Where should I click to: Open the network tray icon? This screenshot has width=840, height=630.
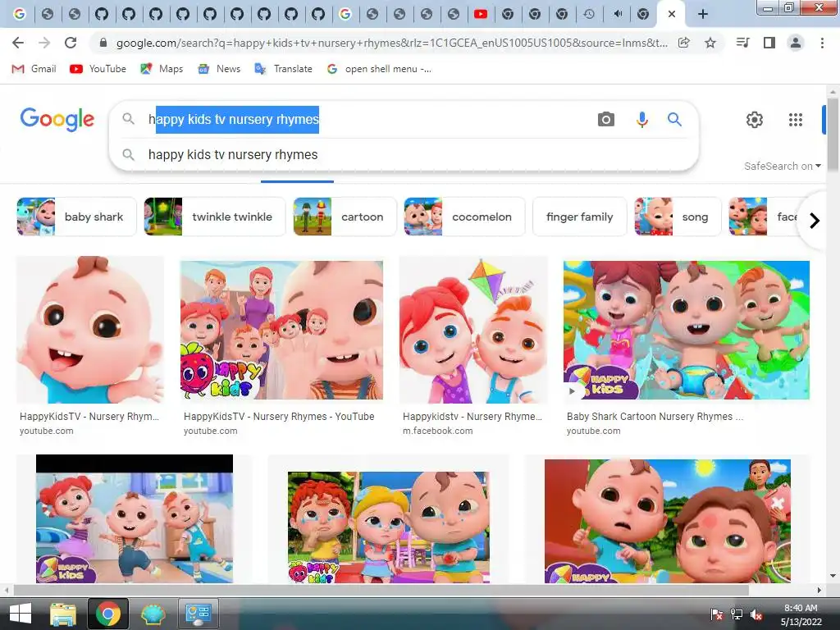[737, 614]
